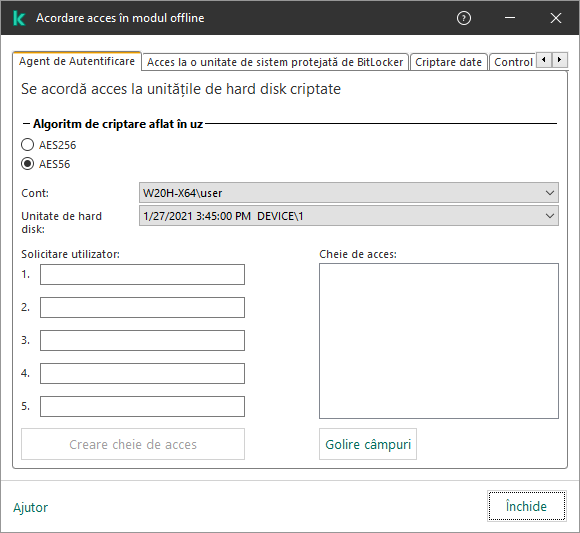Viewport: 580px width, 533px height.
Task: Select the AES56 radio button
Action: (27, 164)
